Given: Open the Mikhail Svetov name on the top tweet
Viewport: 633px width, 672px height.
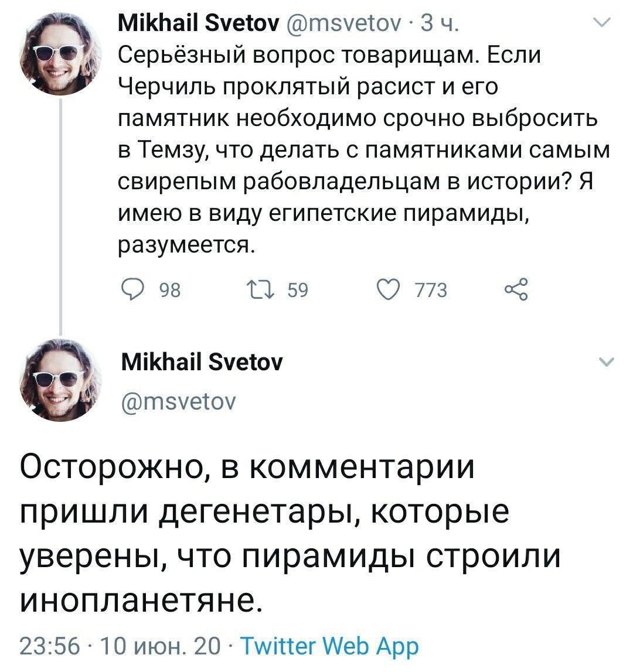Looking at the screenshot, I should pyautogui.click(x=200, y=25).
